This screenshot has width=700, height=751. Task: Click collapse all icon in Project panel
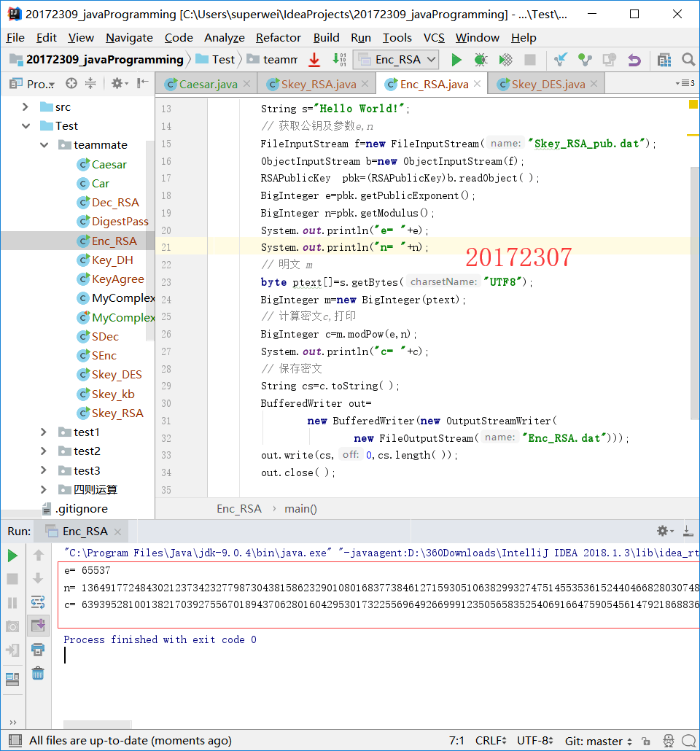tap(90, 84)
